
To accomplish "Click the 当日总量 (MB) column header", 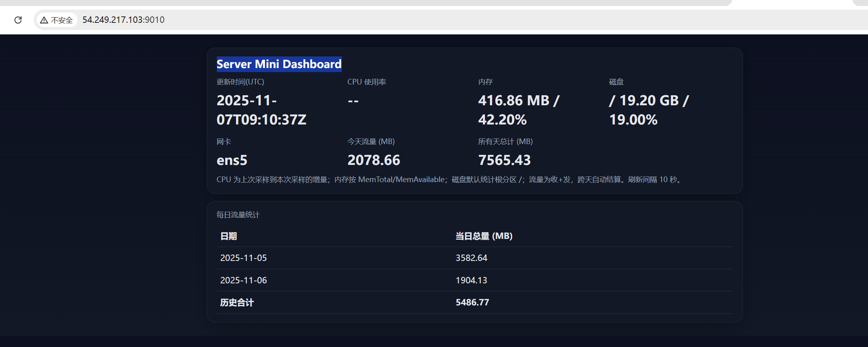I will coord(484,236).
